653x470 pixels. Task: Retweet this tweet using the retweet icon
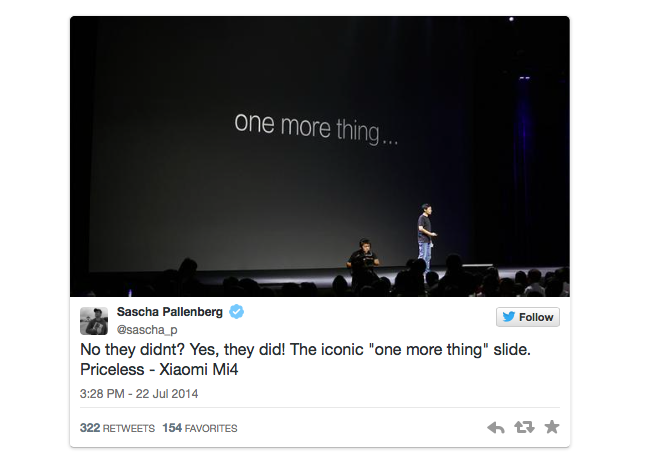point(524,427)
